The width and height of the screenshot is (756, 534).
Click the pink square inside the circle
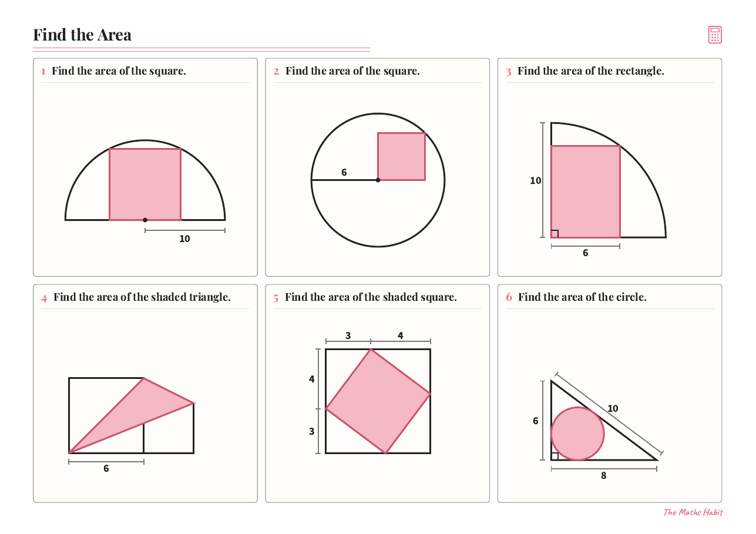pos(401,156)
